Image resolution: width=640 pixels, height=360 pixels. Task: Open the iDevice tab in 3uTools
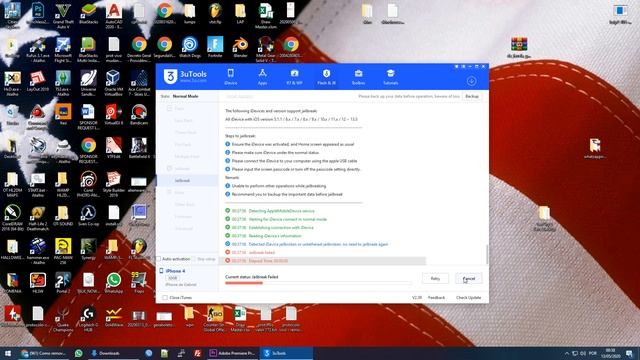click(231, 77)
